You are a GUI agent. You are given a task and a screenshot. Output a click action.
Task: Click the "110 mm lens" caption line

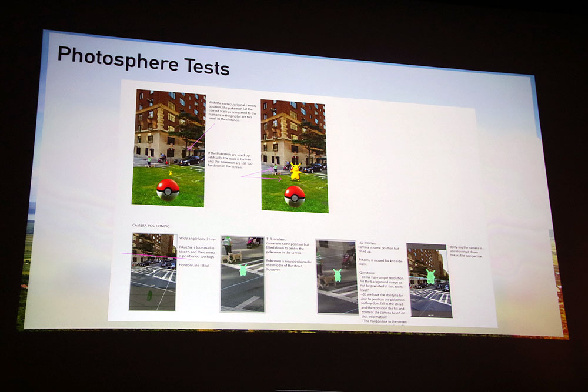[x=276, y=239]
